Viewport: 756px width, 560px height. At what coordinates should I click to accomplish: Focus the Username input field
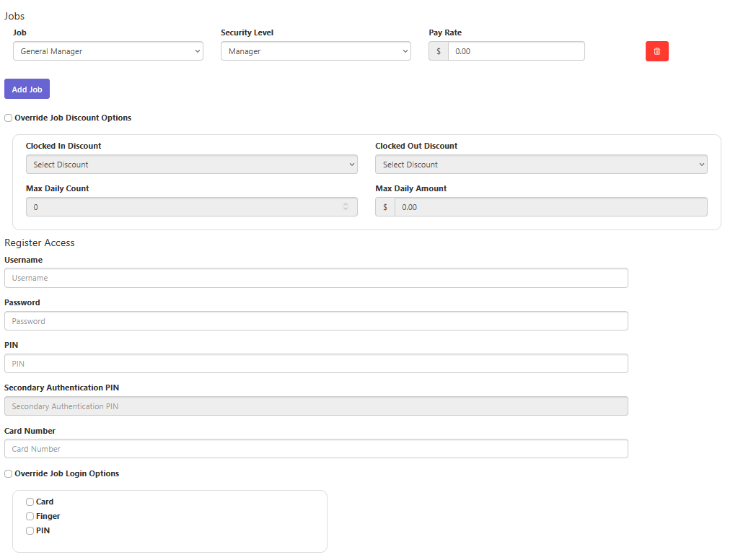click(316, 278)
